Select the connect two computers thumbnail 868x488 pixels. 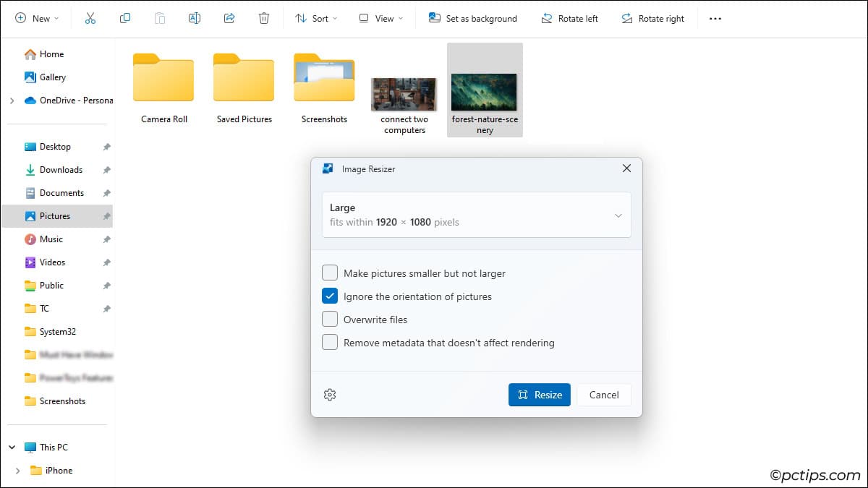pos(404,94)
